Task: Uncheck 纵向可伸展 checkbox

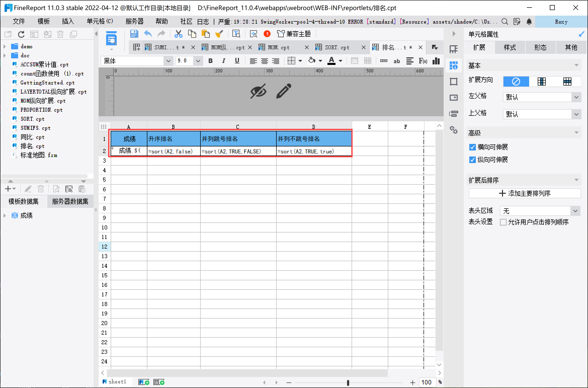Action: coord(472,160)
